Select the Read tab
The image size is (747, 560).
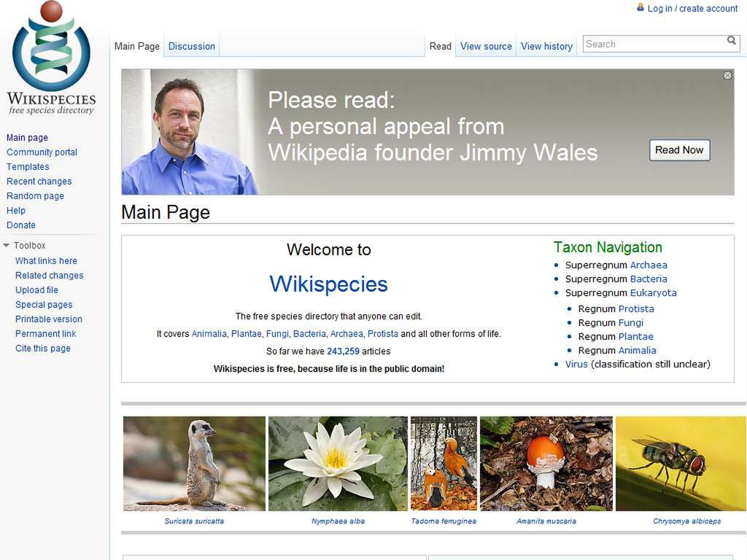tap(440, 46)
